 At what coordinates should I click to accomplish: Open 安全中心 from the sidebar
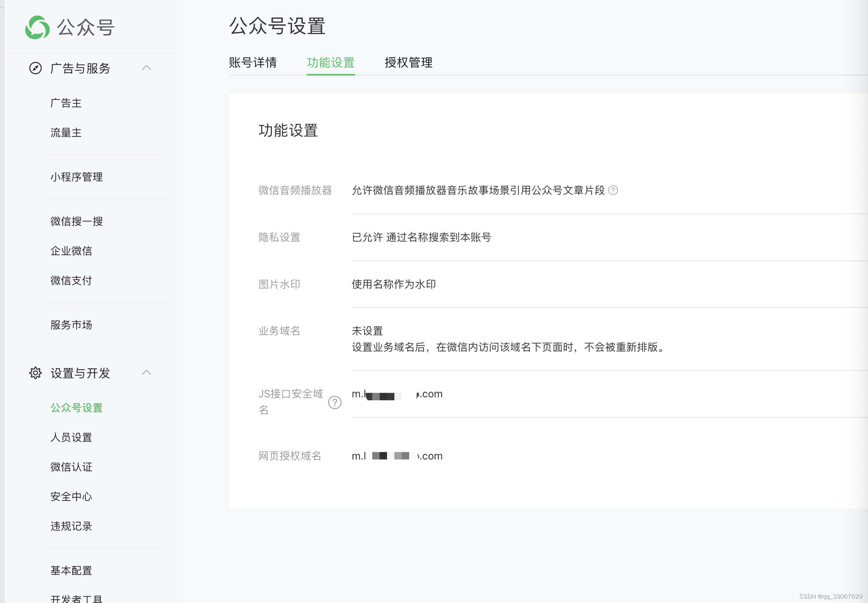pos(71,496)
